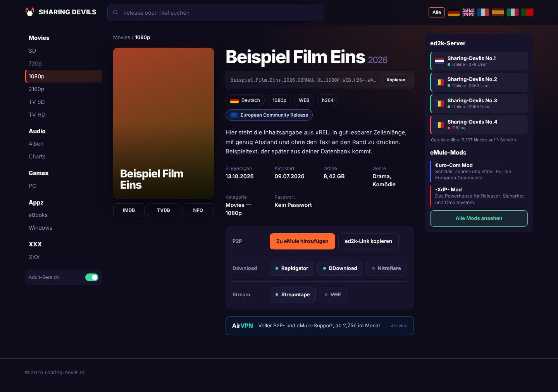
Task: Click Zu eMule hinzufügen button
Action: tap(302, 241)
